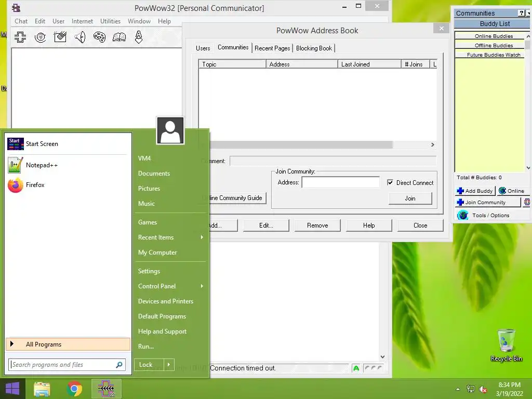Launch Notepad++ from start menu
This screenshot has height=399, width=532.
coord(68,165)
